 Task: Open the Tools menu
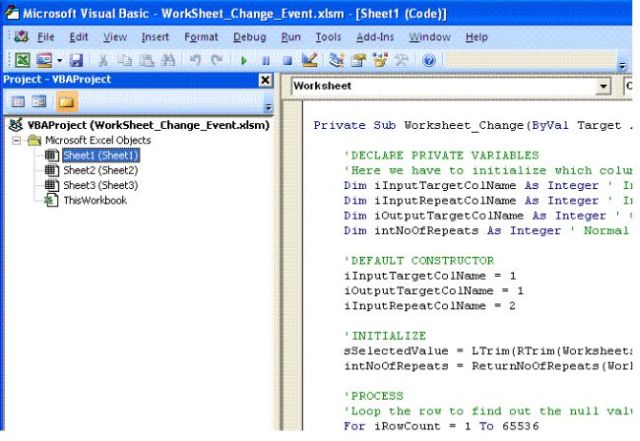pos(328,37)
